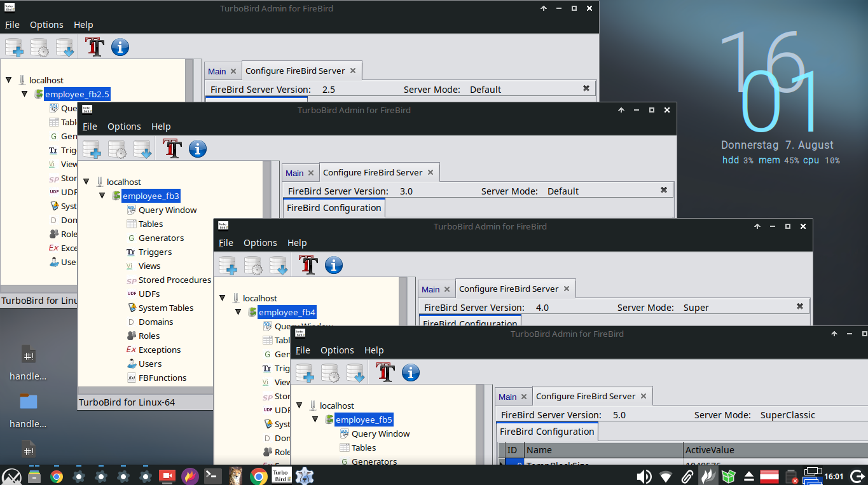Viewport: 868px width, 485px height.
Task: Open the terminal icon in the taskbar
Action: [212, 475]
